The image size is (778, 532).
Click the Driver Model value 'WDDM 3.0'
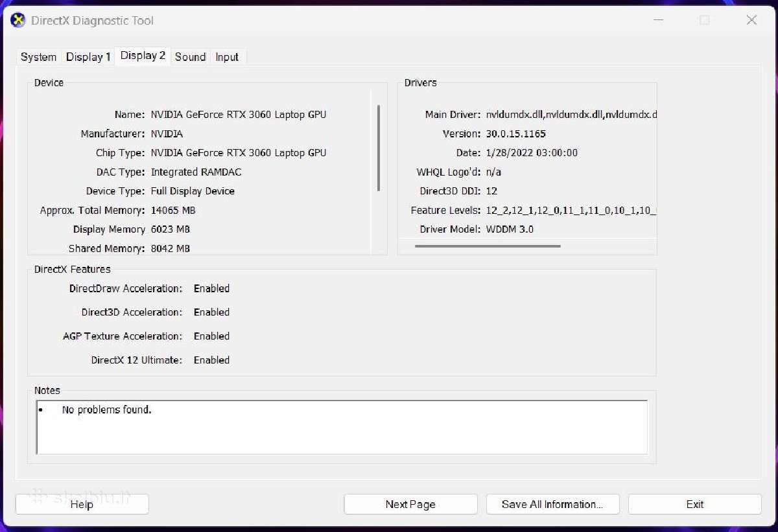point(510,229)
